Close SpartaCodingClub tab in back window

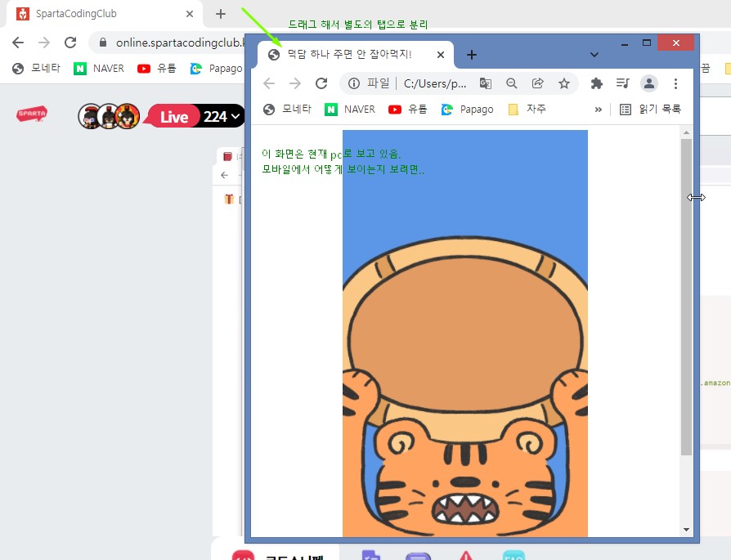[189, 14]
